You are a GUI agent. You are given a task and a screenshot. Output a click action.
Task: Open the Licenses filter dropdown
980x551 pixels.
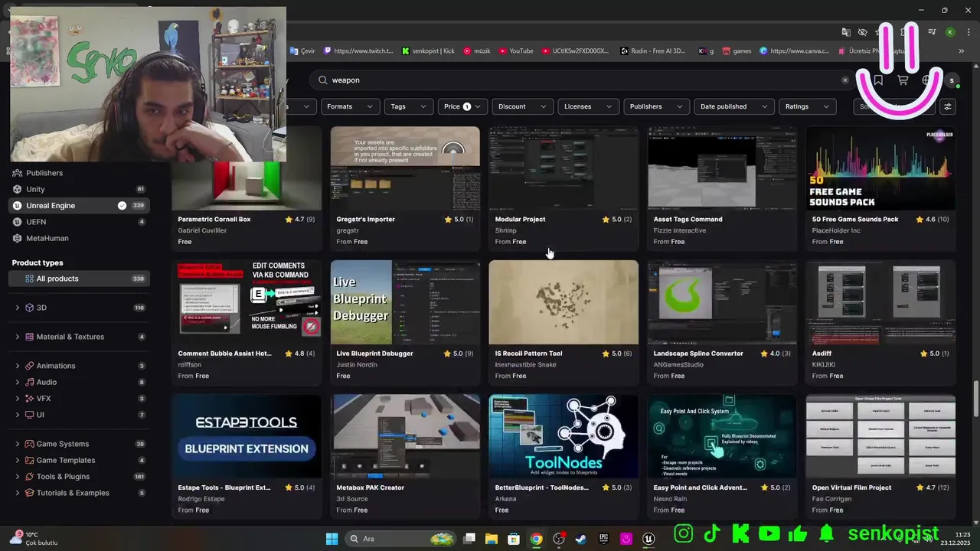click(x=588, y=106)
